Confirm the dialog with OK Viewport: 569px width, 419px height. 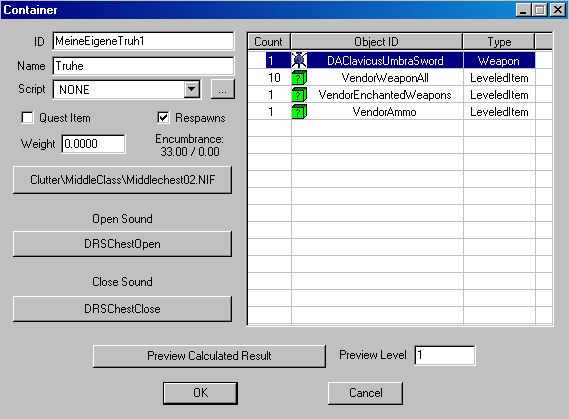200,393
